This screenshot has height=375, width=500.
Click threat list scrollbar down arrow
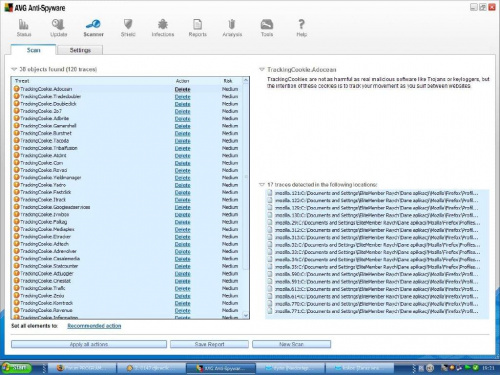click(246, 315)
